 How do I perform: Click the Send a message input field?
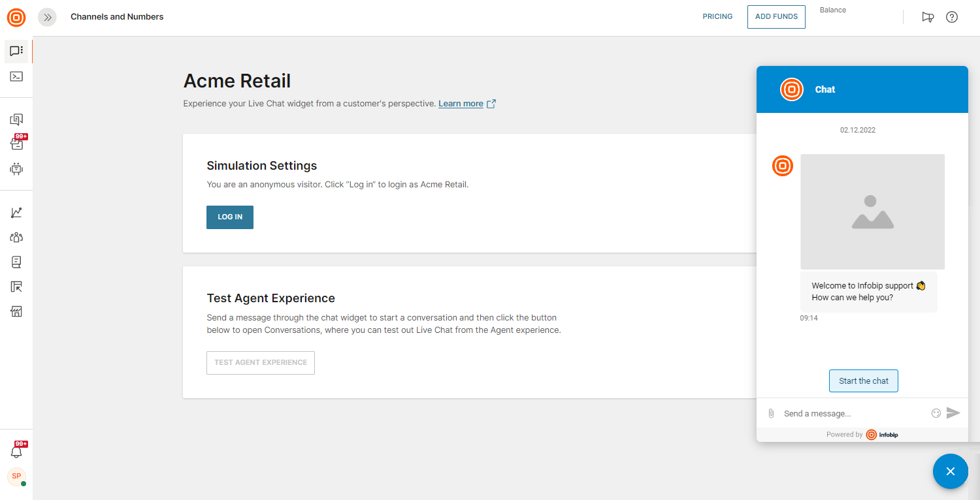pyautogui.click(x=853, y=413)
